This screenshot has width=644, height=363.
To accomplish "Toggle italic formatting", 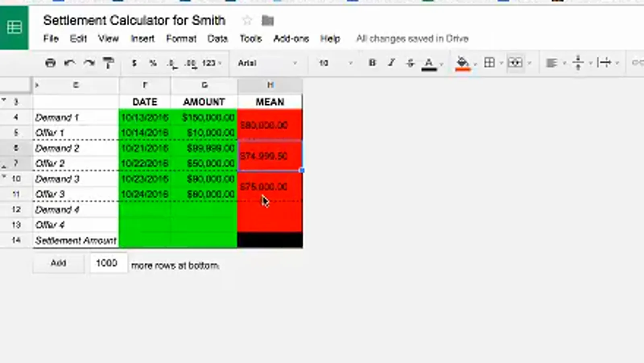I will (391, 63).
